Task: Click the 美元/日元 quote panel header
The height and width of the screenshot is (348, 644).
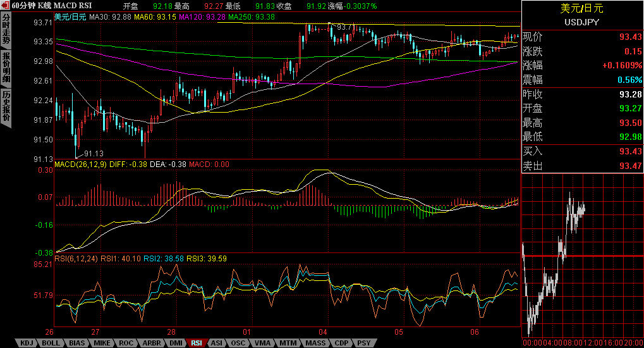Action: click(581, 8)
